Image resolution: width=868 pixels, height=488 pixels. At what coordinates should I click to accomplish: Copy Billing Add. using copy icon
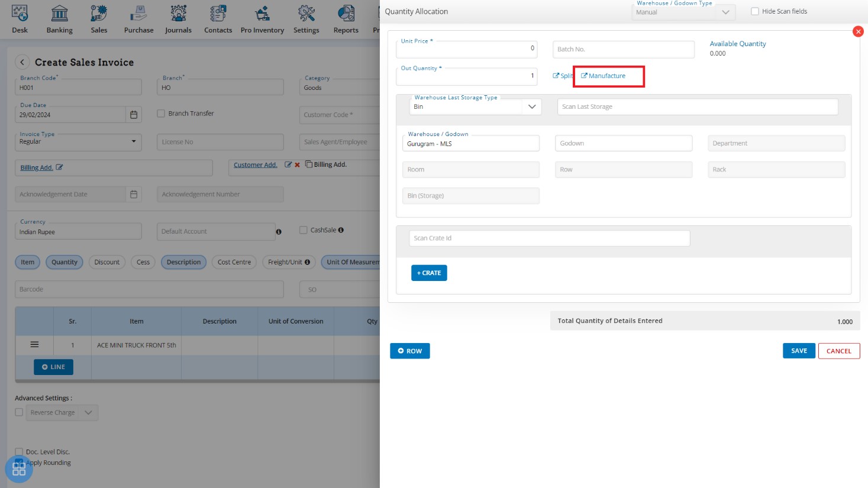[308, 164]
